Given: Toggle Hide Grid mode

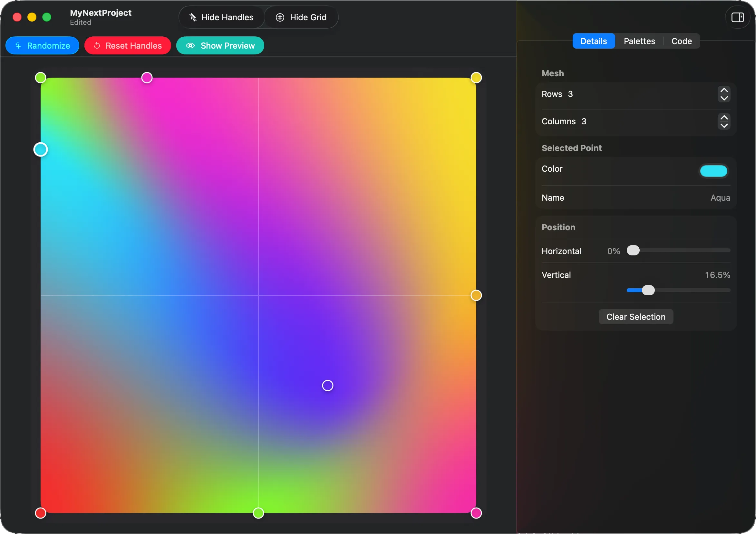Looking at the screenshot, I should [x=301, y=17].
